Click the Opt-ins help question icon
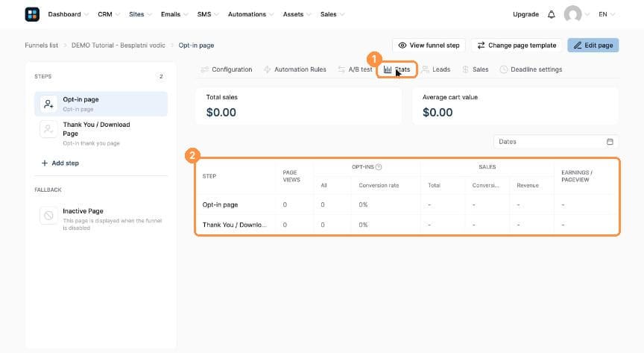The width and height of the screenshot is (644, 353). click(x=379, y=167)
